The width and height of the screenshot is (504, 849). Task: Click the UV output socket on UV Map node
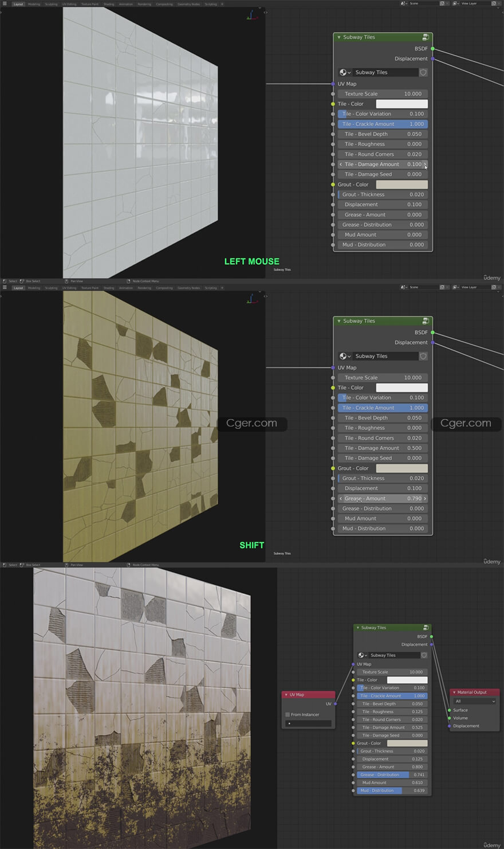[335, 704]
